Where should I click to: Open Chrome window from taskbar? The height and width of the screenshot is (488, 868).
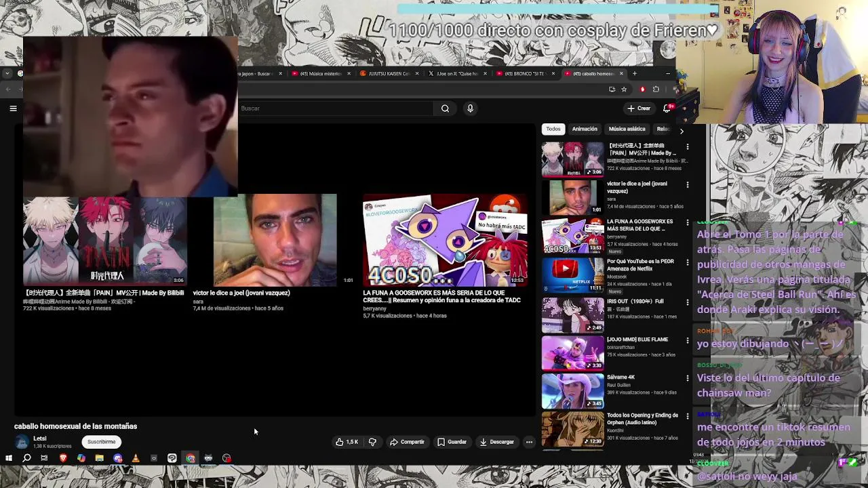coord(191,458)
